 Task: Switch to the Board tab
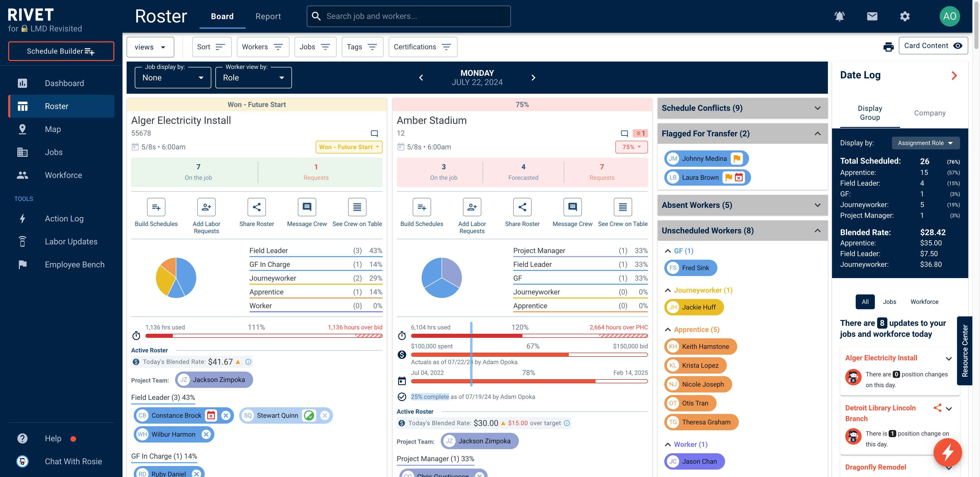point(222,16)
